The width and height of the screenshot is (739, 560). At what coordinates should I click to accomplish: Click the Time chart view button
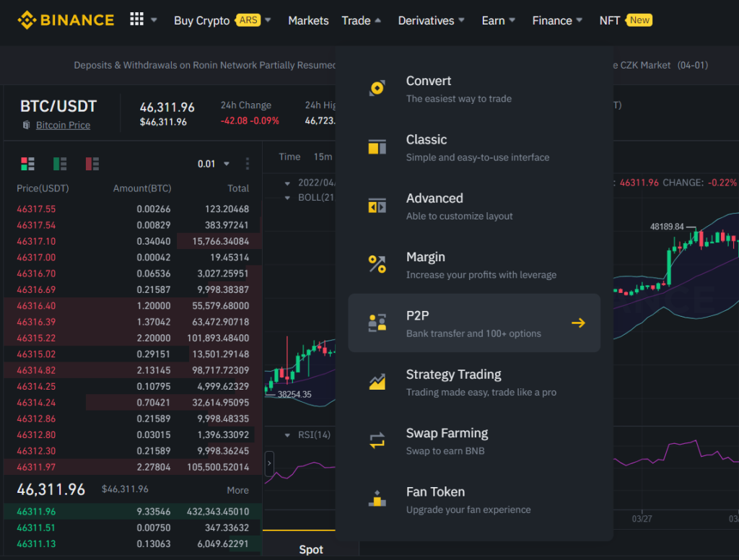289,157
